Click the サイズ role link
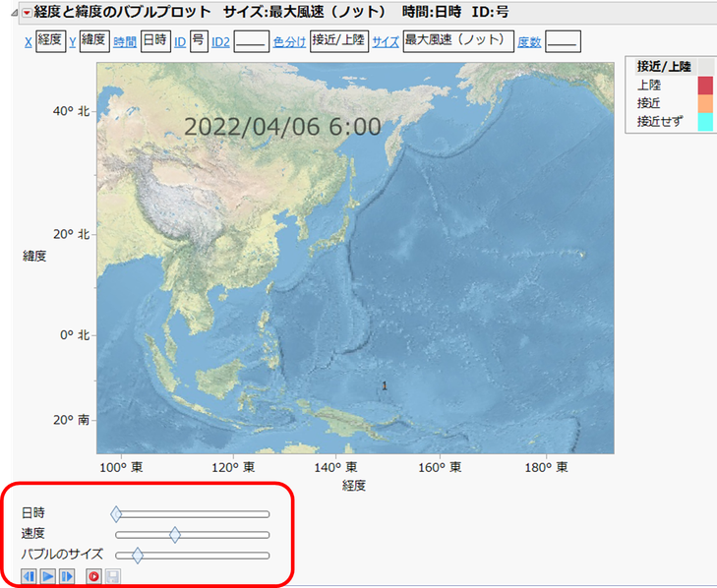This screenshot has width=717, height=588. tap(386, 42)
